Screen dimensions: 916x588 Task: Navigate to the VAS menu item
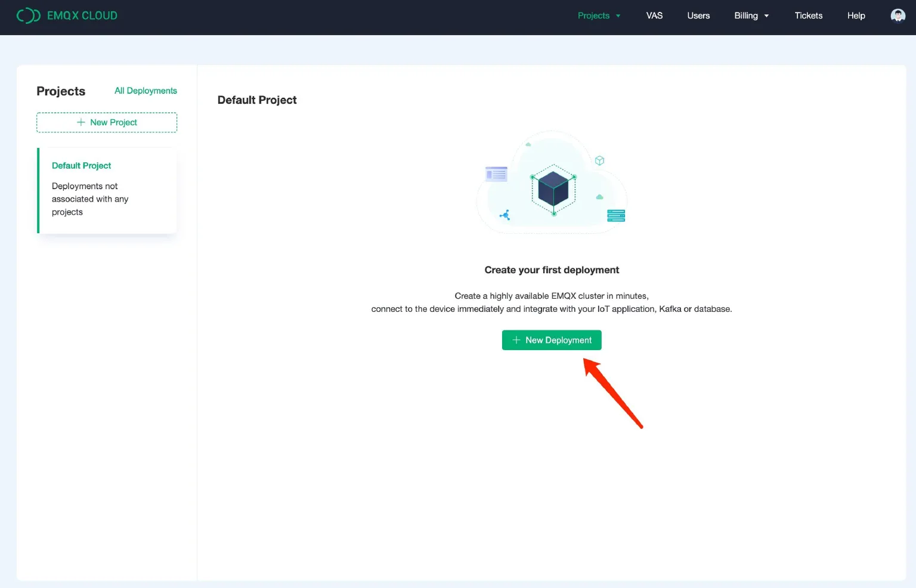click(x=654, y=16)
